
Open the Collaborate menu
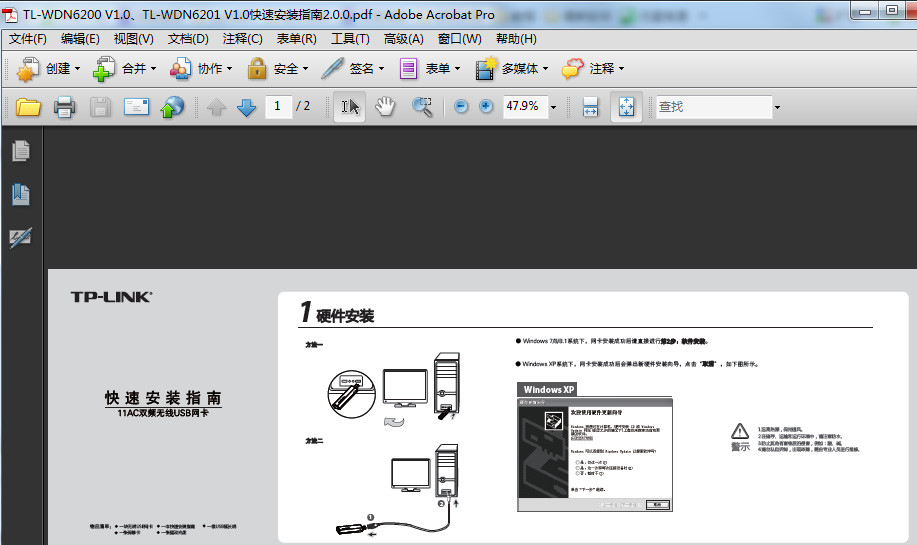point(201,68)
